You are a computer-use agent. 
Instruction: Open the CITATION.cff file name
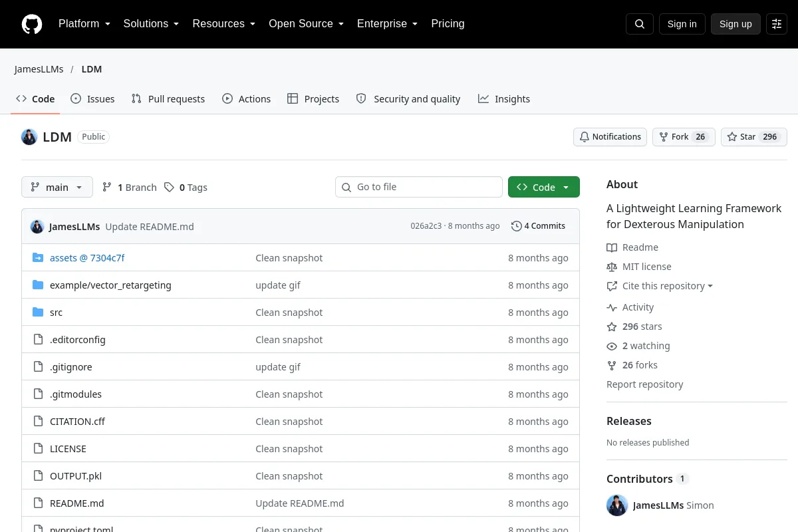[x=77, y=422]
